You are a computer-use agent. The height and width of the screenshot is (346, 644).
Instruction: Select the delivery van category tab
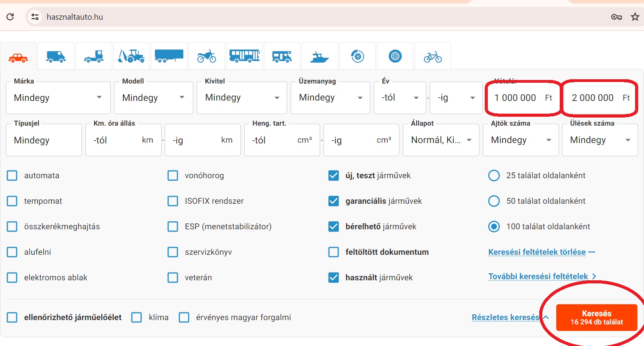click(56, 57)
